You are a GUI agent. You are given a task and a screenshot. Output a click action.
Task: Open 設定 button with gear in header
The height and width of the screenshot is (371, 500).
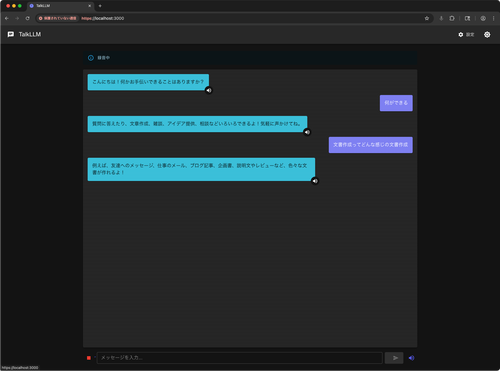[466, 34]
